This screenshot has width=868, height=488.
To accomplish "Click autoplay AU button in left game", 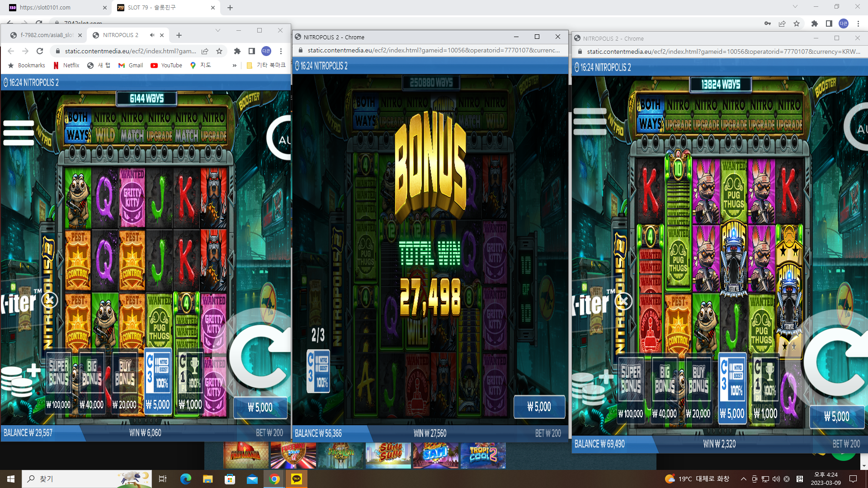I will pos(279,138).
